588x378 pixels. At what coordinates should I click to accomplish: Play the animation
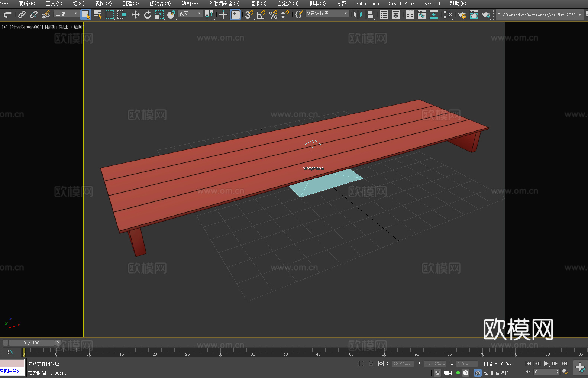pyautogui.click(x=546, y=364)
